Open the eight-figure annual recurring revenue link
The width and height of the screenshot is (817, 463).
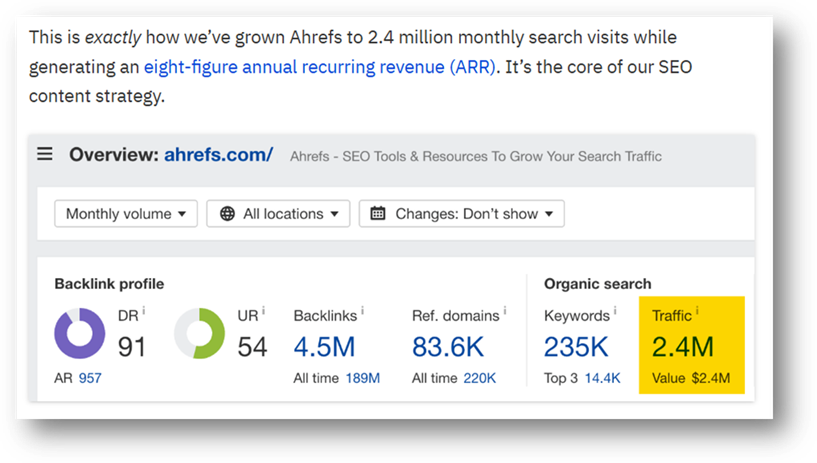(x=319, y=68)
